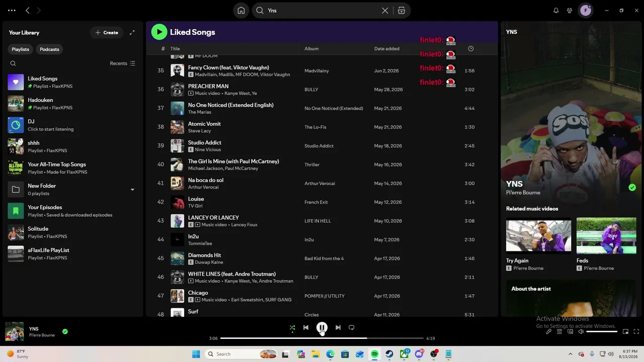Click the Windows taskbar Search box
Image resolution: width=644 pixels, height=362 pixels.
tap(240, 354)
